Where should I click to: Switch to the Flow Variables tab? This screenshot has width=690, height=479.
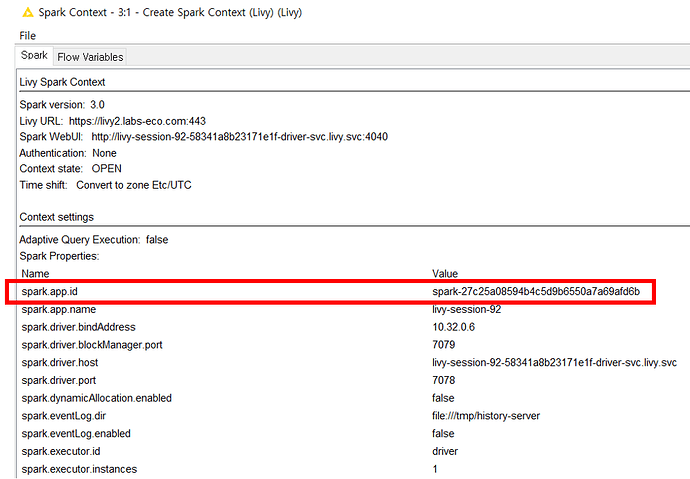[x=90, y=57]
